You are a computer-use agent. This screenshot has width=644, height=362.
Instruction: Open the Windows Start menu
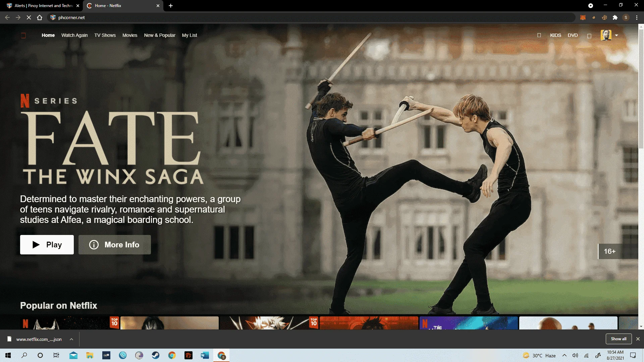[8, 355]
